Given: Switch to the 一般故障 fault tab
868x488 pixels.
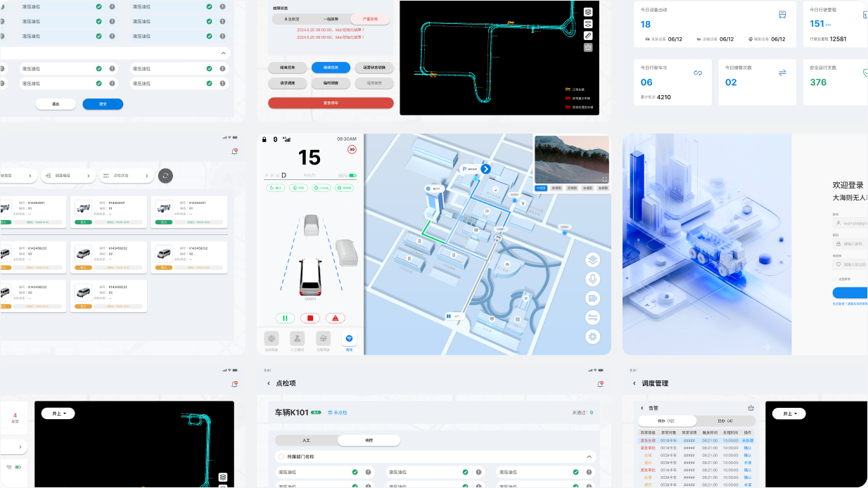Looking at the screenshot, I should click(x=331, y=19).
